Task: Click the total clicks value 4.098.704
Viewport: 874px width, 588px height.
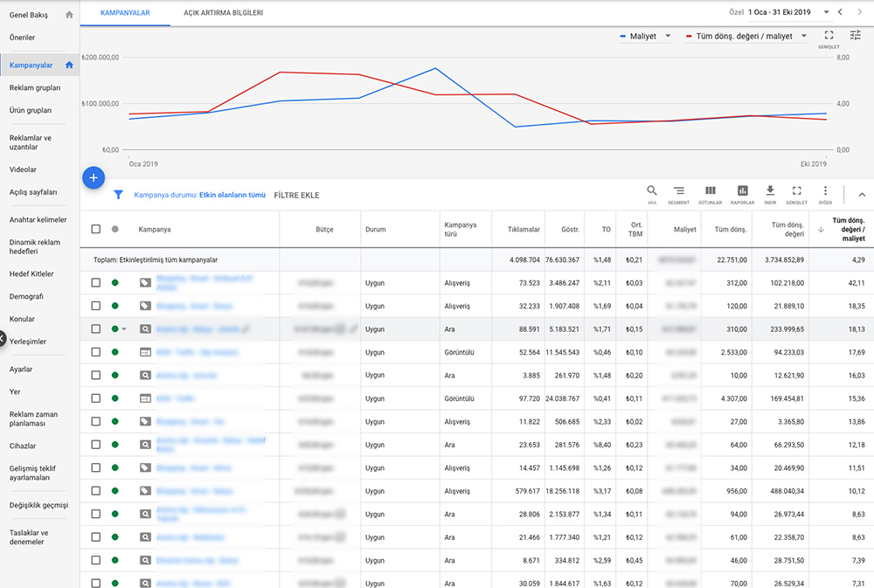Action: 524,259
